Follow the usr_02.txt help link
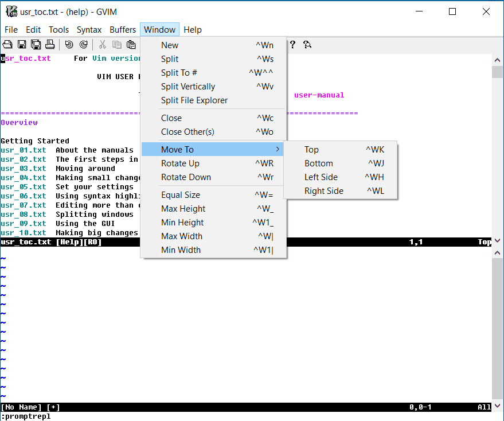The width and height of the screenshot is (504, 421). (x=24, y=159)
